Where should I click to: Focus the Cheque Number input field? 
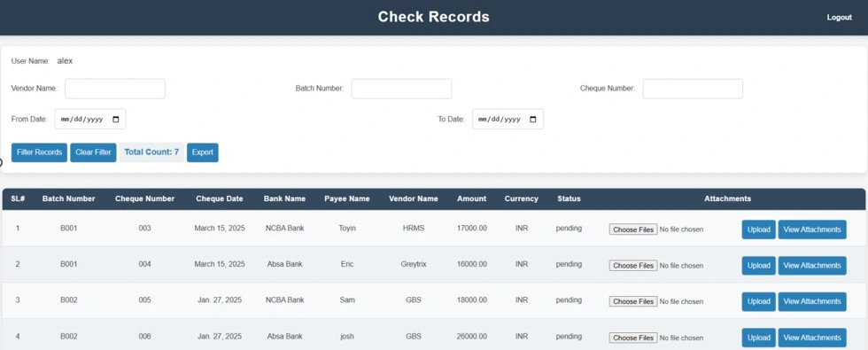coord(693,89)
